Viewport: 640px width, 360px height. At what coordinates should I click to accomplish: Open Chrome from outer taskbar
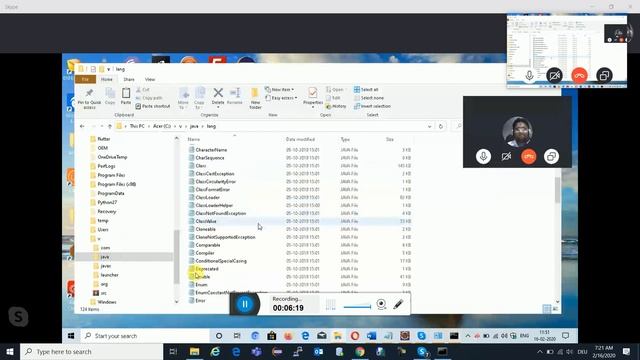tap(360, 351)
